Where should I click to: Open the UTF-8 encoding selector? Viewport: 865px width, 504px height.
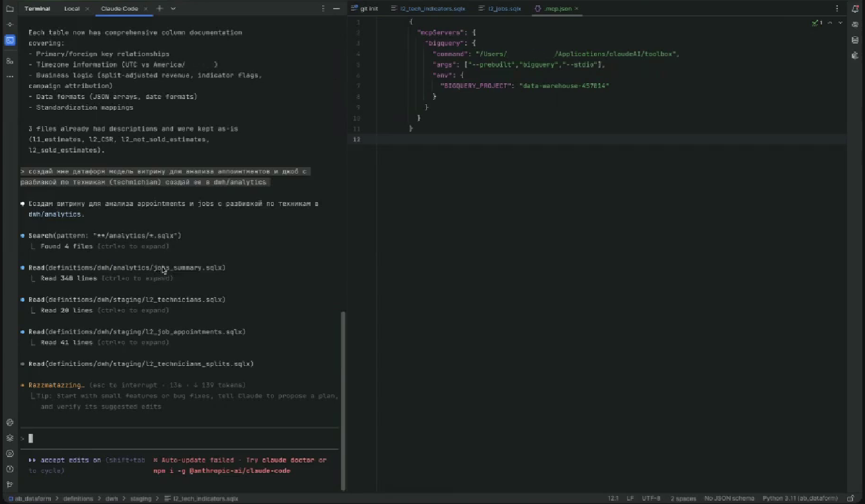pos(650,499)
